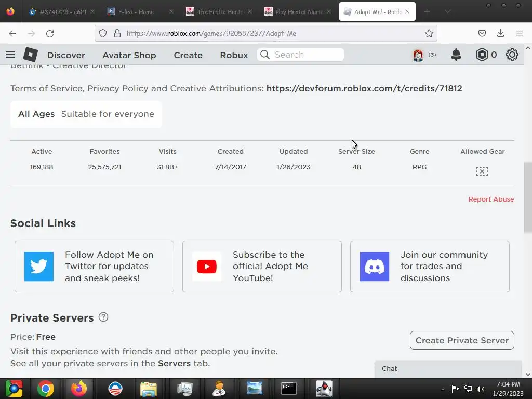Click the Active players count 169,188
This screenshot has width=532, height=399.
click(42, 167)
